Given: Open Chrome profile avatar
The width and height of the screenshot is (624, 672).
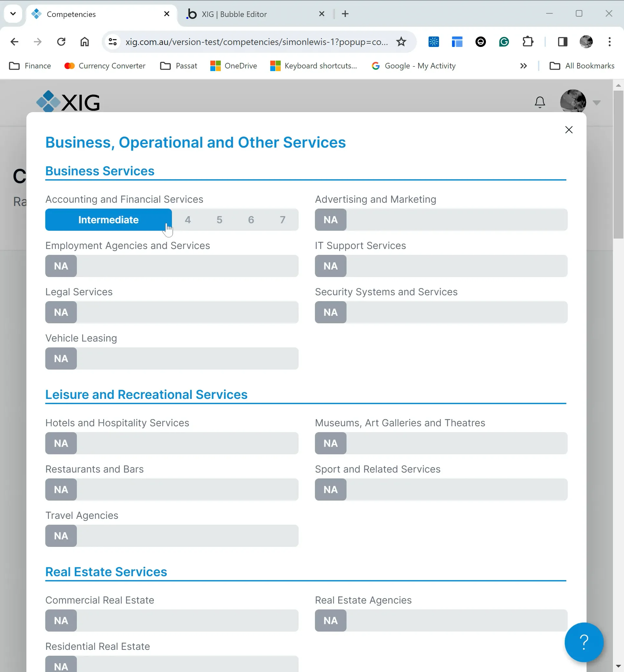Looking at the screenshot, I should coord(586,42).
